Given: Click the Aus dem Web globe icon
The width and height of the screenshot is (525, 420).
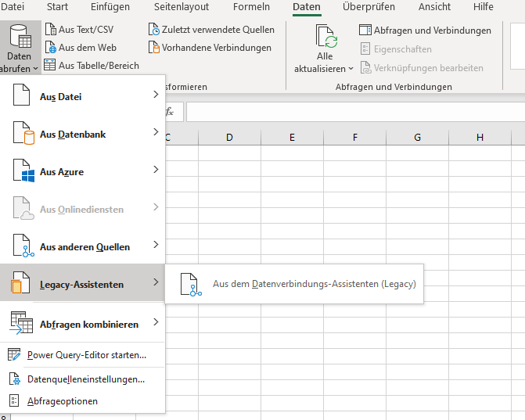Looking at the screenshot, I should [51, 48].
